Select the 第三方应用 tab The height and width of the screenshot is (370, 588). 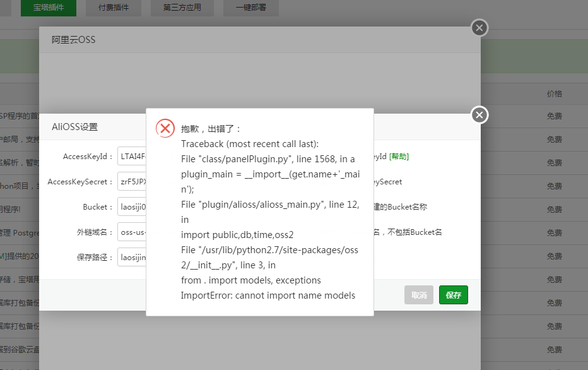182,8
